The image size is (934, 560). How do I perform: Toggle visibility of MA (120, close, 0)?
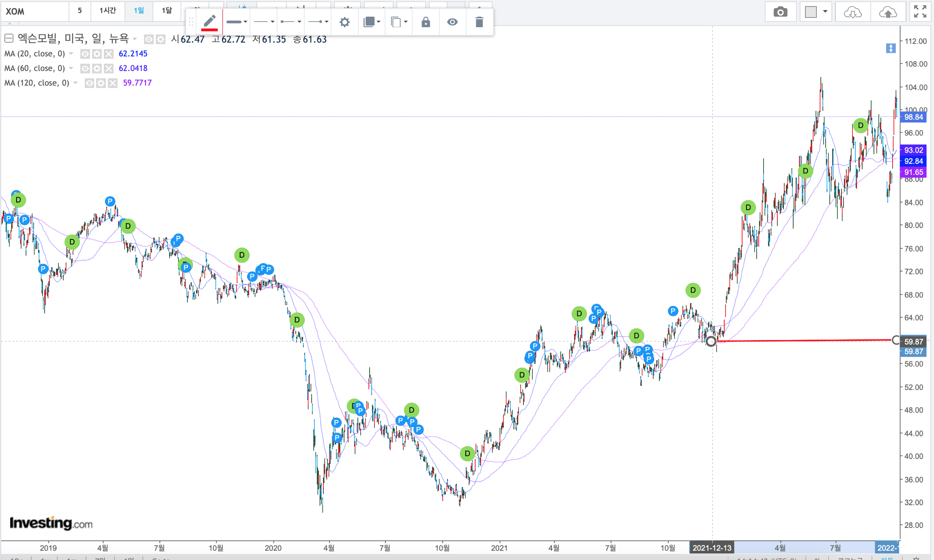click(89, 83)
